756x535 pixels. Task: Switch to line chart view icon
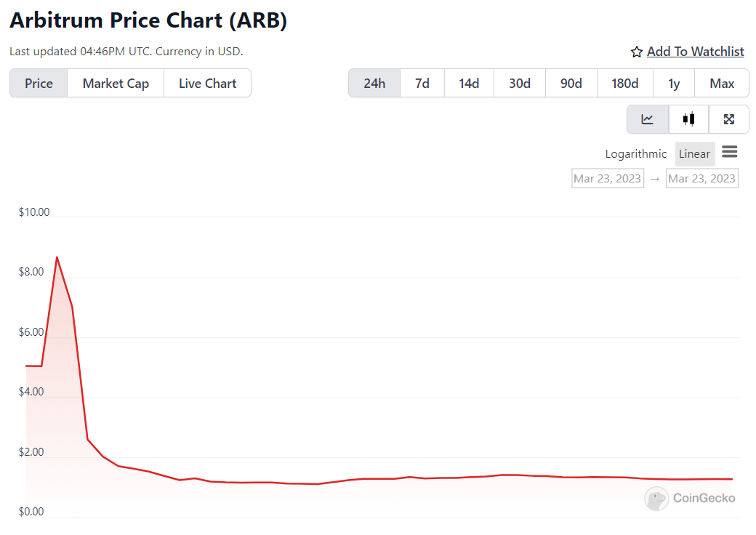click(x=648, y=119)
